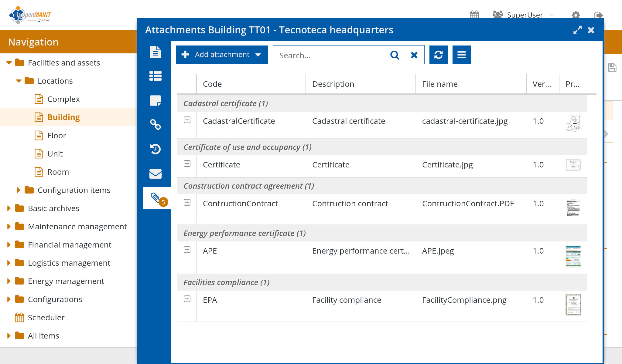Expand the Maintenance management folder
Viewport: 622px width, 364px height.
[x=9, y=227]
